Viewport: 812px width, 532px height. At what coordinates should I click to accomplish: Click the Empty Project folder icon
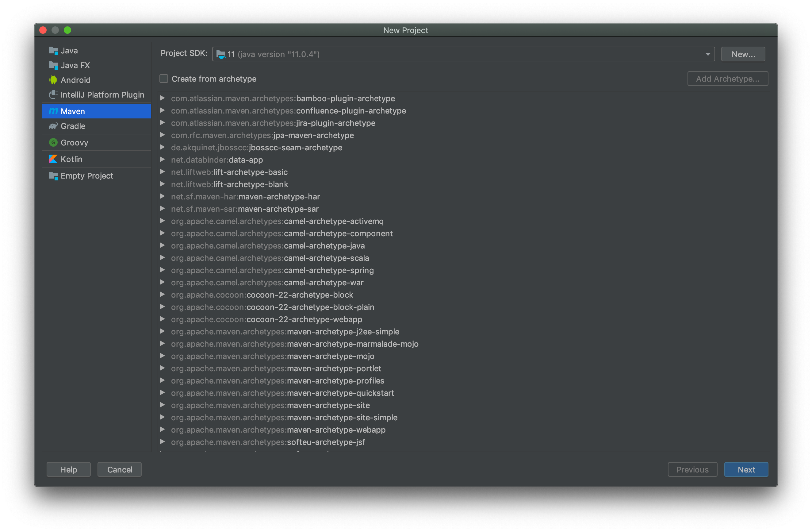click(53, 175)
